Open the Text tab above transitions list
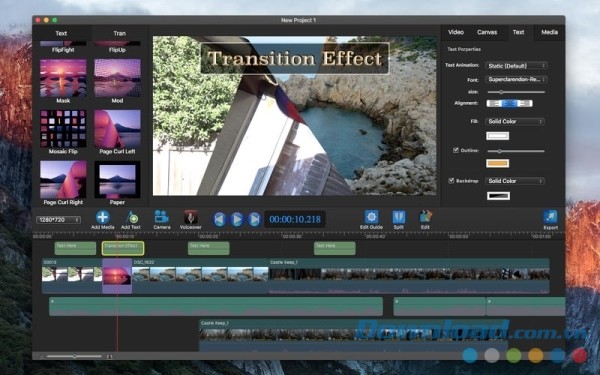The width and height of the screenshot is (600, 375). (x=61, y=33)
